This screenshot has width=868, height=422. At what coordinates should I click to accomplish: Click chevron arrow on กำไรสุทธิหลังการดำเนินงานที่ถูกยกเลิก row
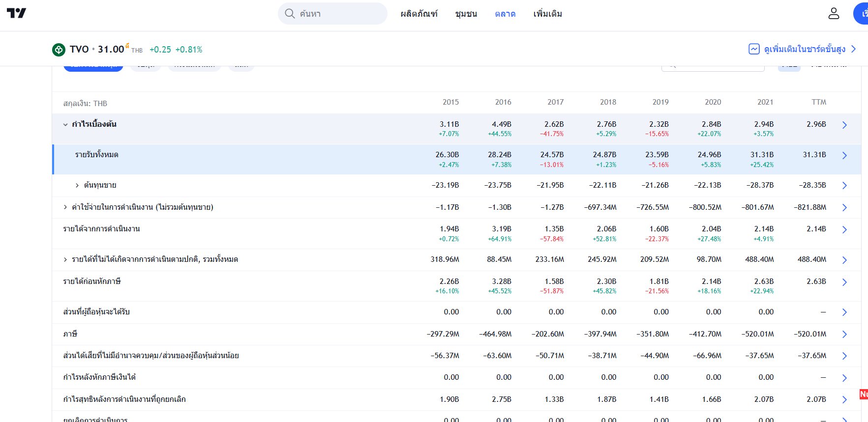click(x=844, y=399)
